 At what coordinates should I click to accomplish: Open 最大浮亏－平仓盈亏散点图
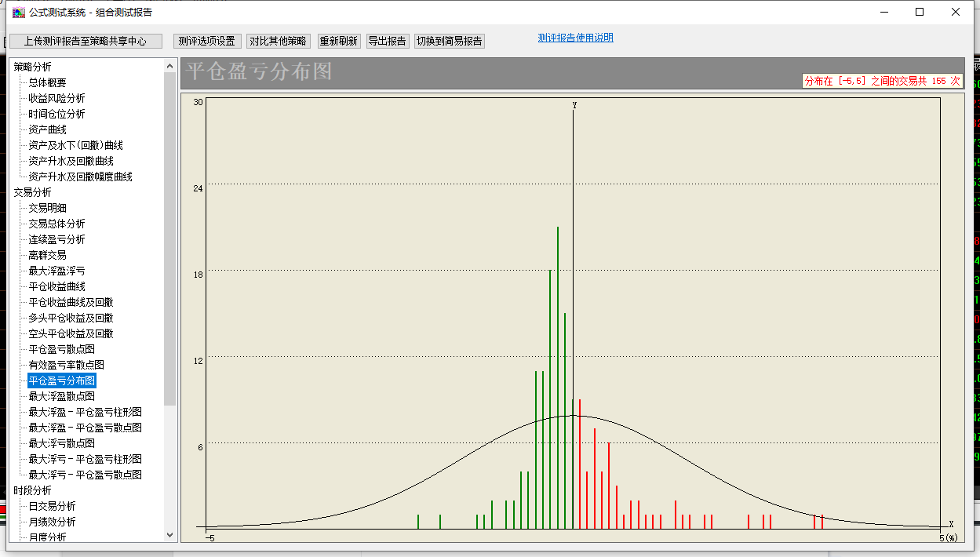[86, 475]
